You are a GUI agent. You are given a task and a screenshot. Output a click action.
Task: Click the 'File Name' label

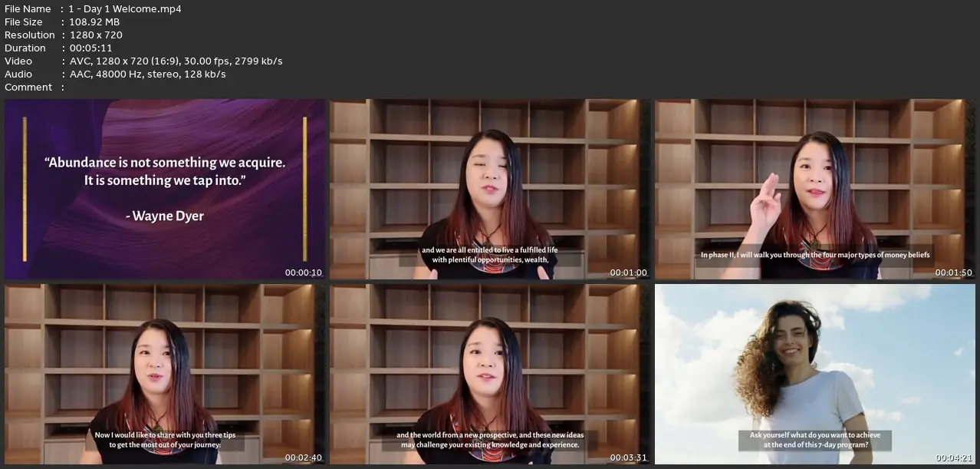pos(28,9)
